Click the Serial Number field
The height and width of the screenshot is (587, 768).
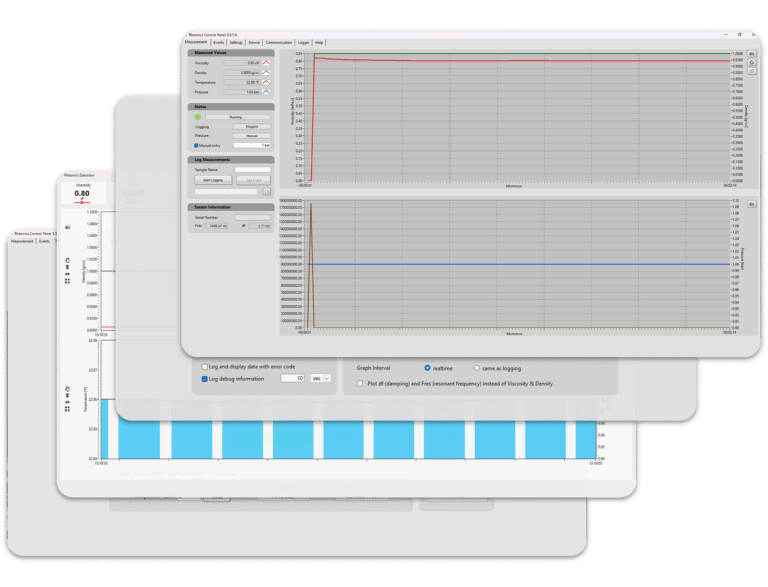pos(252,217)
